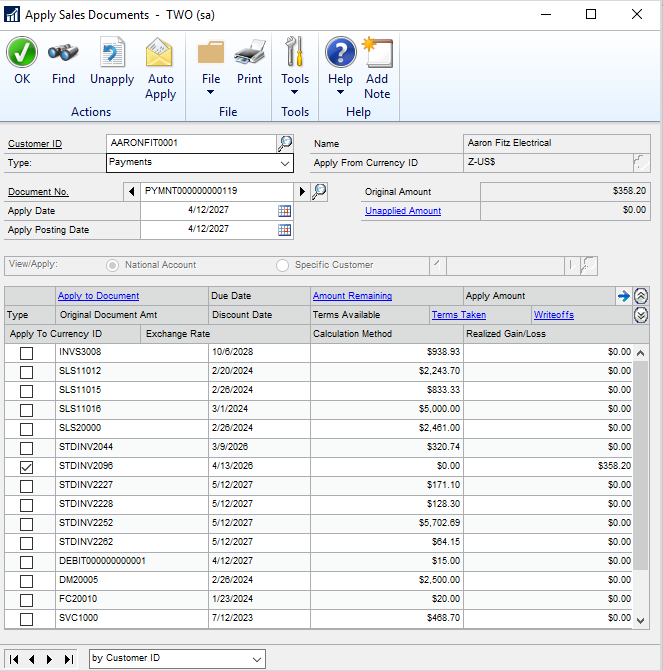Expand the Type dropdown showing Payments
Image resolution: width=663 pixels, height=671 pixels.
[x=285, y=162]
